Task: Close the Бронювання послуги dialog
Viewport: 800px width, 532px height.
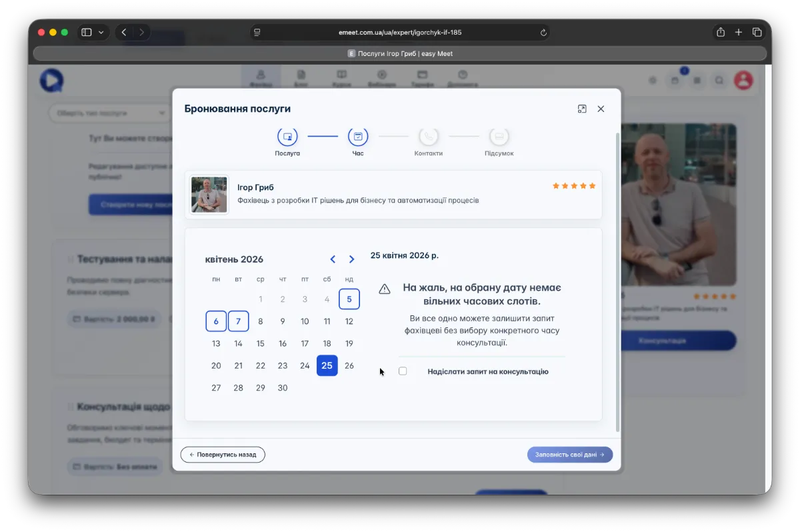Action: tap(601, 109)
